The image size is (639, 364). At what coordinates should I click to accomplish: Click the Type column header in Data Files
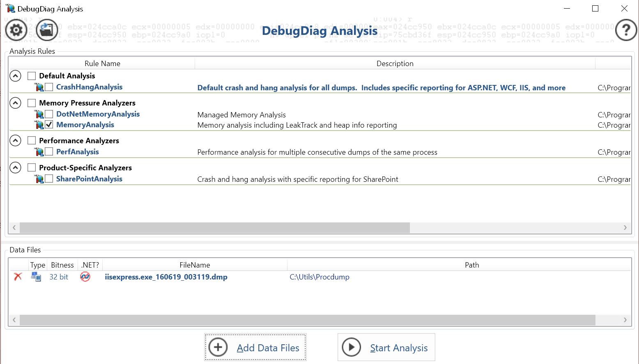(38, 265)
